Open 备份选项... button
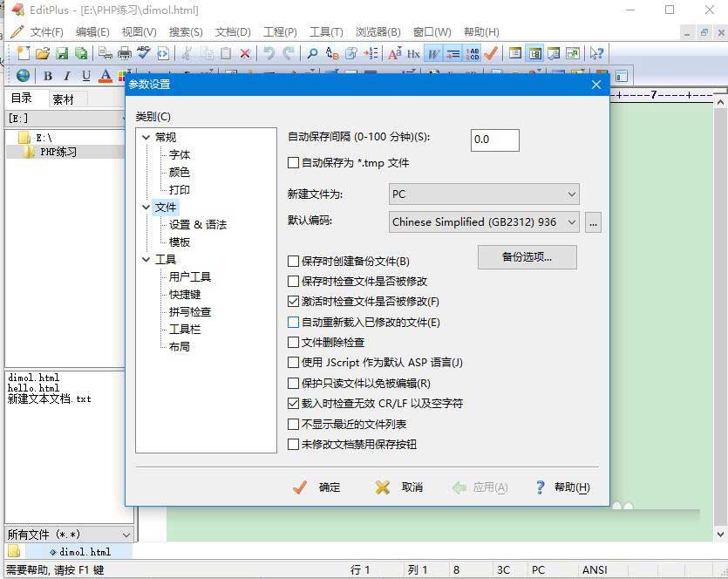The height and width of the screenshot is (579, 728). tap(527, 256)
